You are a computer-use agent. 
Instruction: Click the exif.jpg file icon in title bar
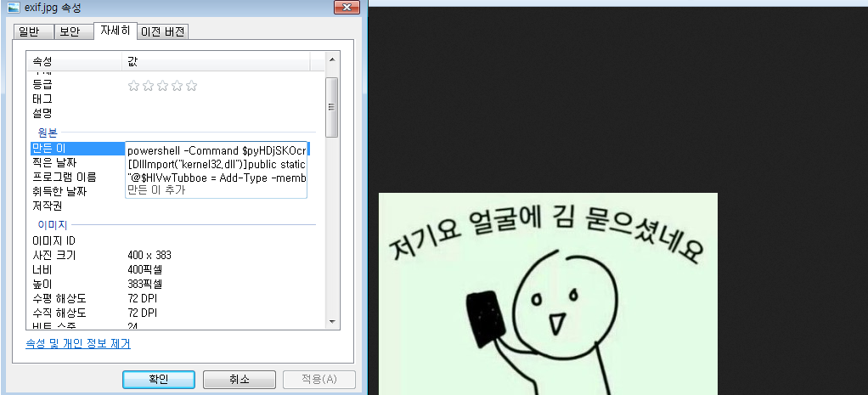[14, 8]
